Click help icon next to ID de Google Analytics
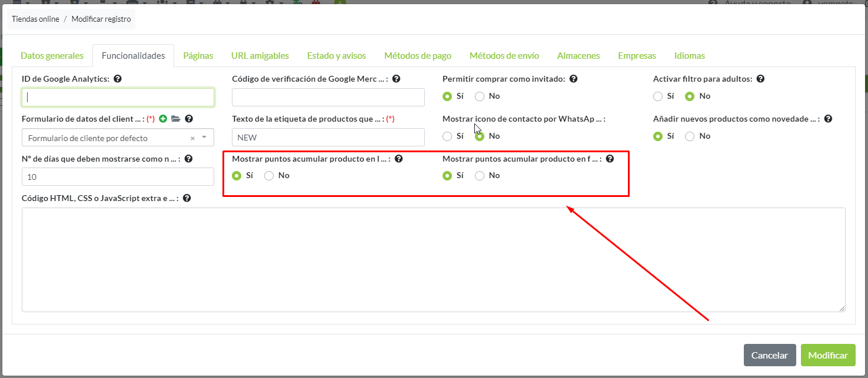 coord(118,79)
